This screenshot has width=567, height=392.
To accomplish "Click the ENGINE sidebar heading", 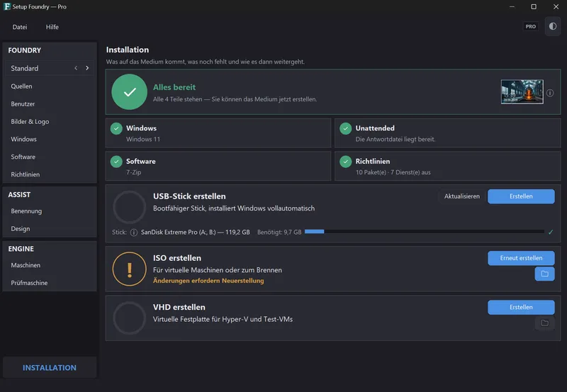I will 21,249.
